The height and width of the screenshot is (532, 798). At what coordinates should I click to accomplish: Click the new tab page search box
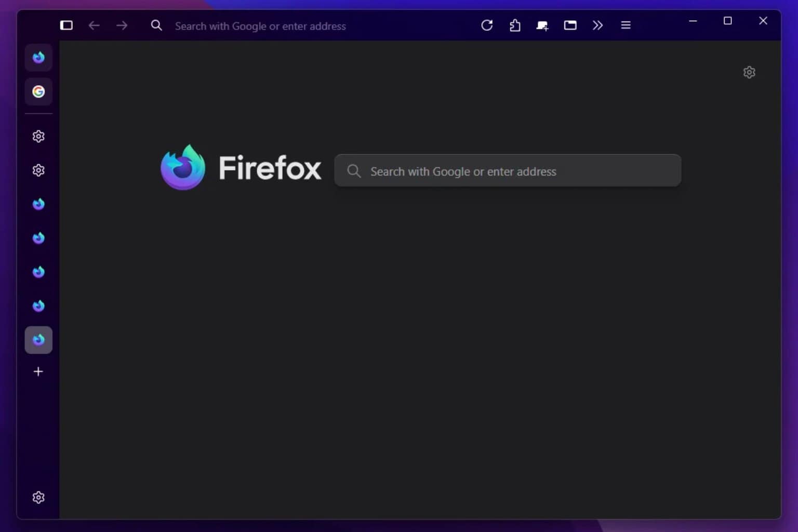pyautogui.click(x=508, y=170)
